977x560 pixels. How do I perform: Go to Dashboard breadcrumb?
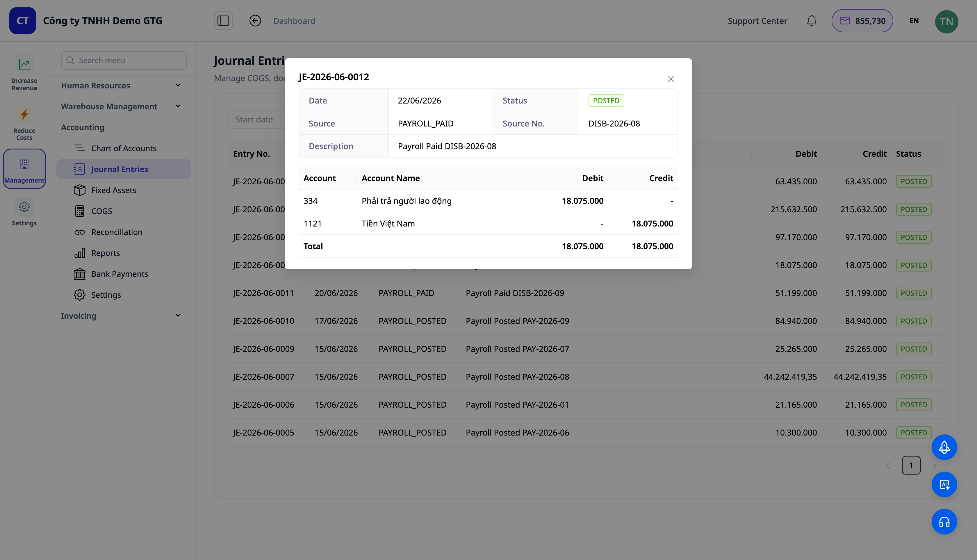(x=294, y=21)
